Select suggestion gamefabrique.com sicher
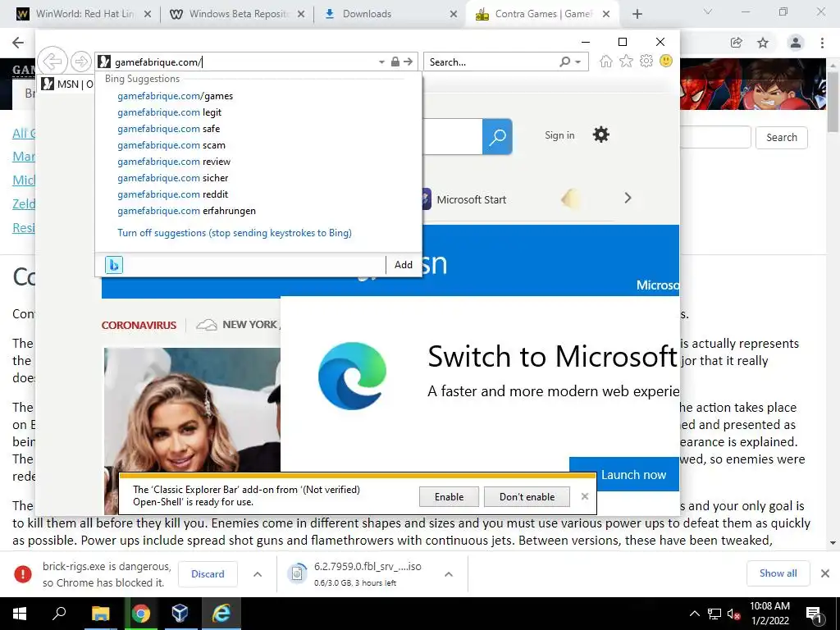Image resolution: width=840 pixels, height=630 pixels. [x=172, y=178]
